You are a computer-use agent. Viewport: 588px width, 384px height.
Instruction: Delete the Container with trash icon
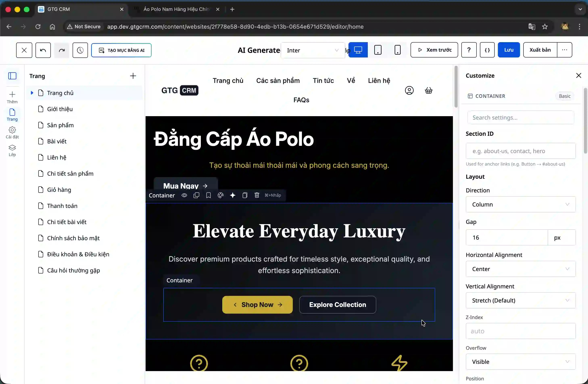[257, 195]
